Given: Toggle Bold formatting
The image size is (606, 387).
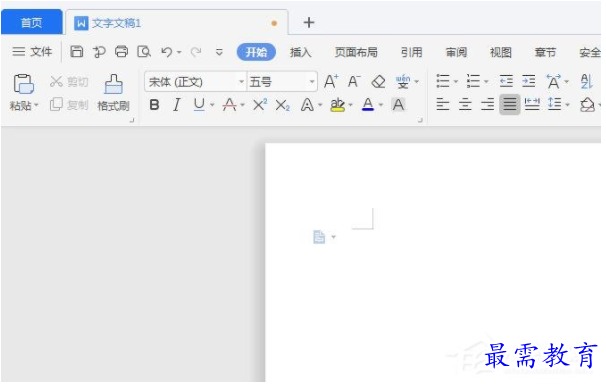Looking at the screenshot, I should (x=155, y=105).
